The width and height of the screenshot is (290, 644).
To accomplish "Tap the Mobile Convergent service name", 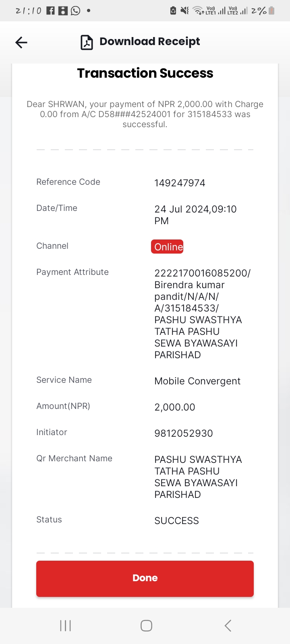I will pyautogui.click(x=197, y=381).
